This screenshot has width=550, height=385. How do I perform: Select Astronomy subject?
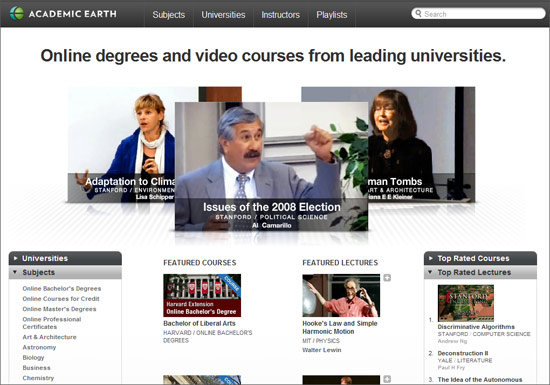click(x=39, y=347)
